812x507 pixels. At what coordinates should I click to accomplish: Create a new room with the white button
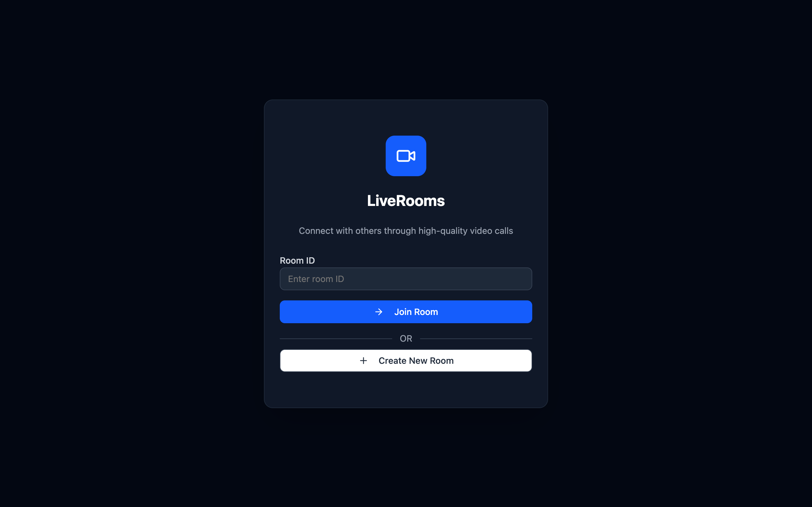406,361
